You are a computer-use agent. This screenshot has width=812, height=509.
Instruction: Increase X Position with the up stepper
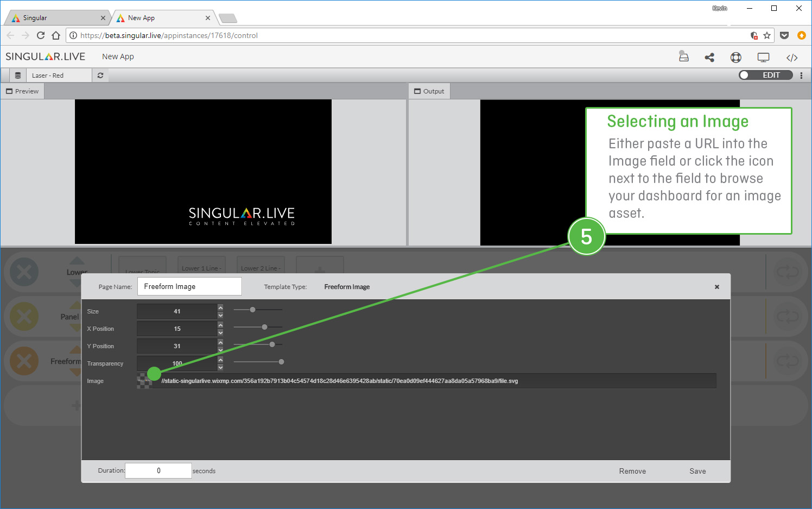pyautogui.click(x=220, y=325)
